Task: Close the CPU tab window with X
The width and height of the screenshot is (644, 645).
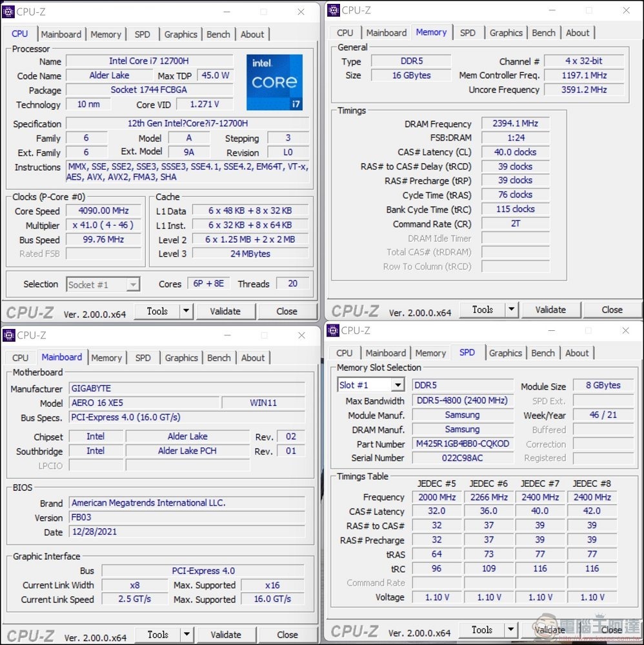Action: 301,12
